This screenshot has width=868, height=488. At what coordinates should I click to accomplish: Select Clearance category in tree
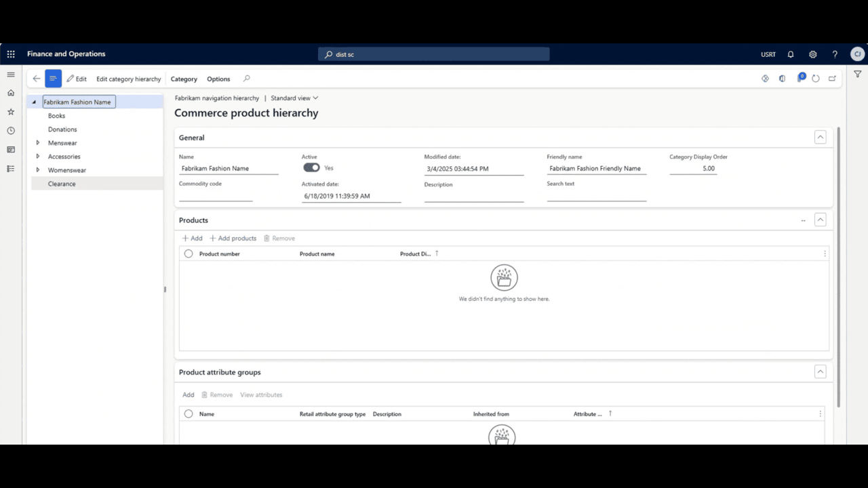click(62, 184)
